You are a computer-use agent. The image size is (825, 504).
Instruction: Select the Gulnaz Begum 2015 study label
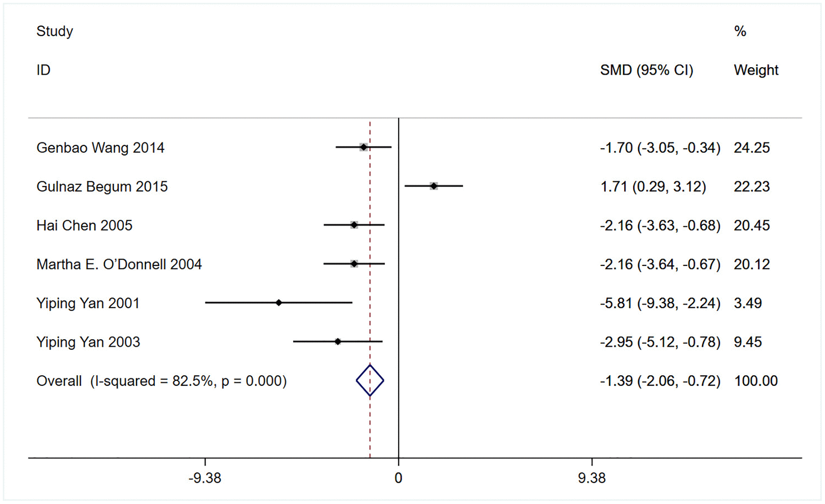(102, 187)
